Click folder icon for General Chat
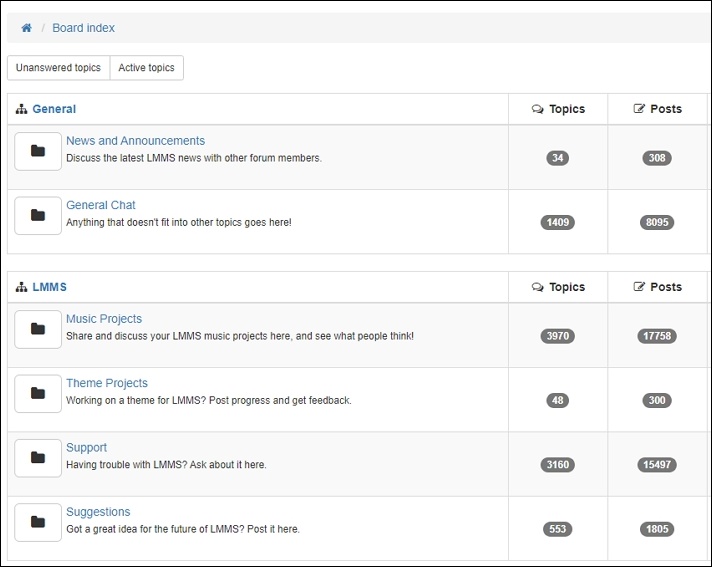 point(38,216)
